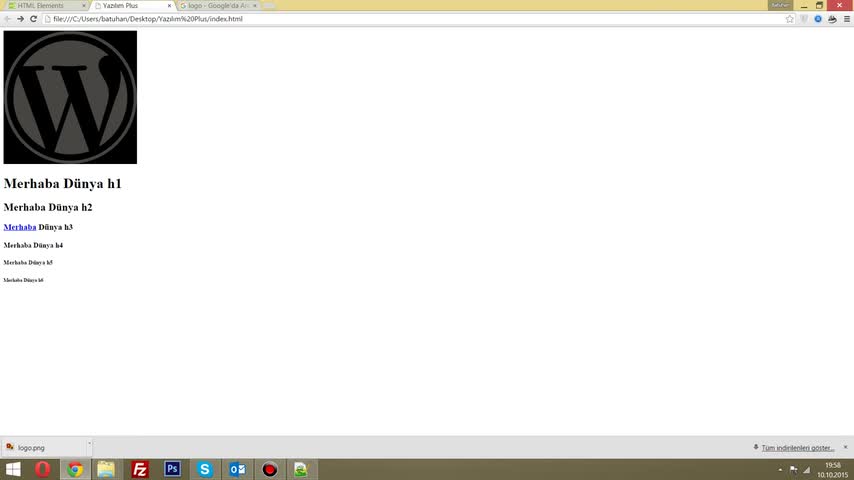Click the Chrome taskbar icon
Screen dimensions: 854x480
pos(75,469)
